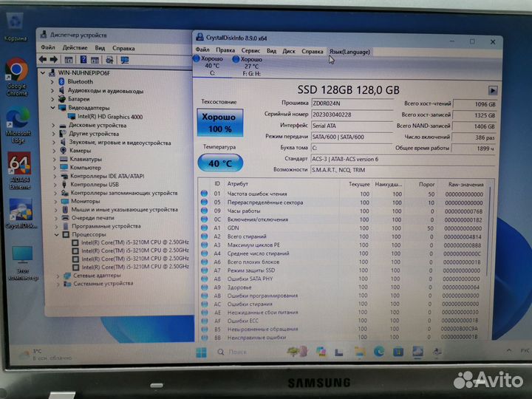Open the Диск menu in CrystalDiskInfo
The width and height of the screenshot is (532, 399).
click(x=289, y=51)
